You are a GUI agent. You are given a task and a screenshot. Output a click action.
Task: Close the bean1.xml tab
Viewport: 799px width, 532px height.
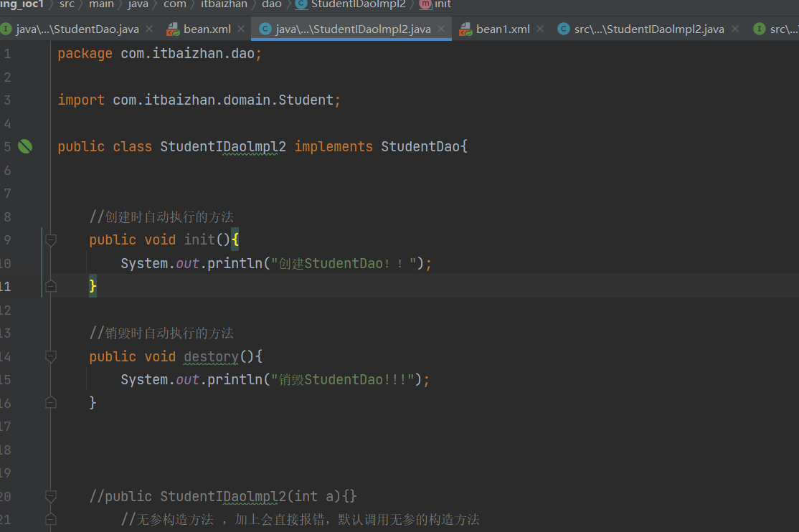point(540,29)
